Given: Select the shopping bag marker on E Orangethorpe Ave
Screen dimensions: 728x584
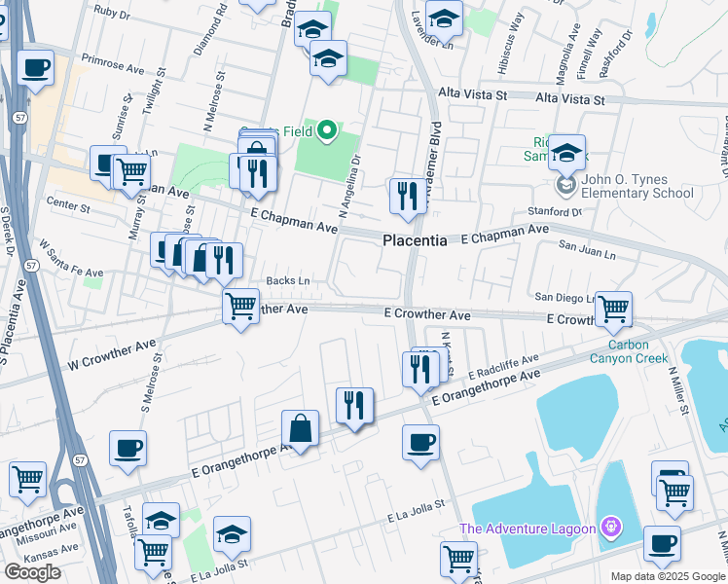Looking at the screenshot, I should (x=300, y=428).
